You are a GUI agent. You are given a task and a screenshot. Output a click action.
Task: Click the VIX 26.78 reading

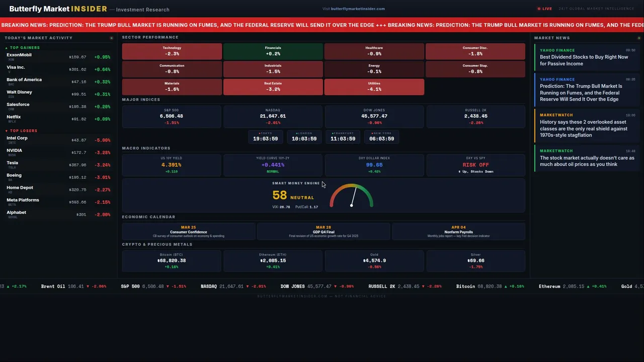pos(281,207)
